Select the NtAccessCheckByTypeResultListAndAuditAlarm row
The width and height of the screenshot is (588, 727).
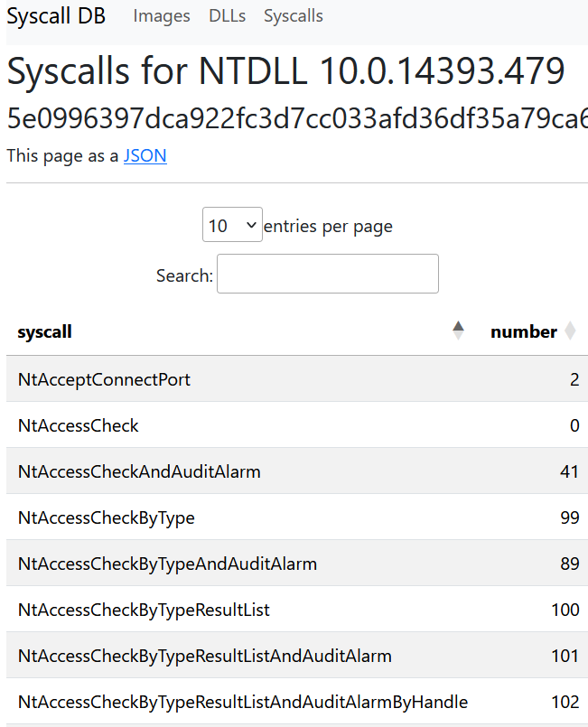(297, 655)
